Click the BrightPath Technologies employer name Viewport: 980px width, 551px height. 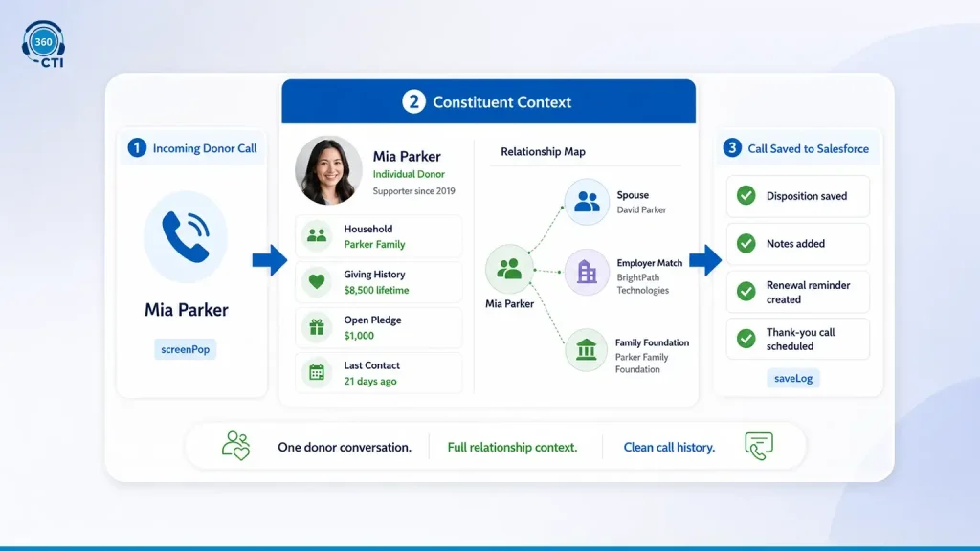642,283
